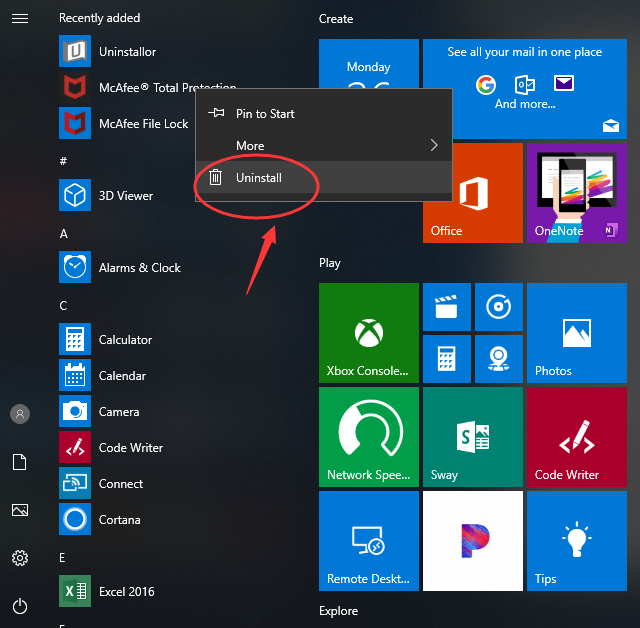Click the Uninstallor text label

(x=127, y=52)
